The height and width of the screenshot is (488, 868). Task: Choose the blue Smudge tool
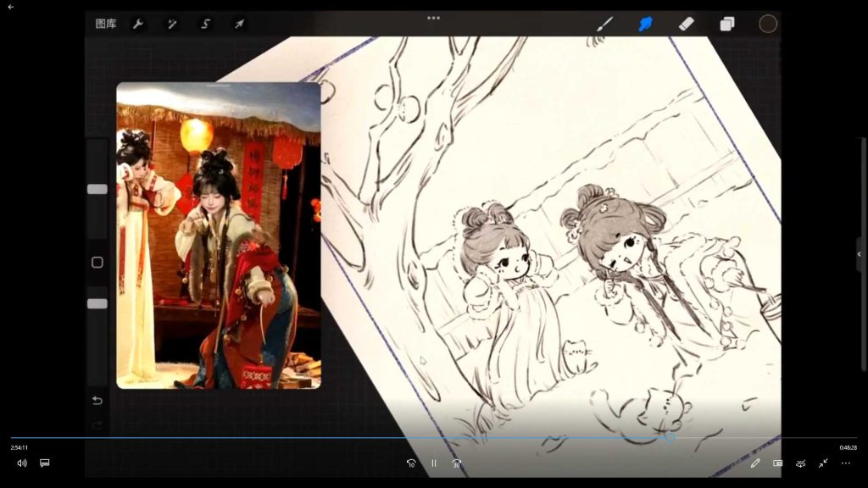646,24
